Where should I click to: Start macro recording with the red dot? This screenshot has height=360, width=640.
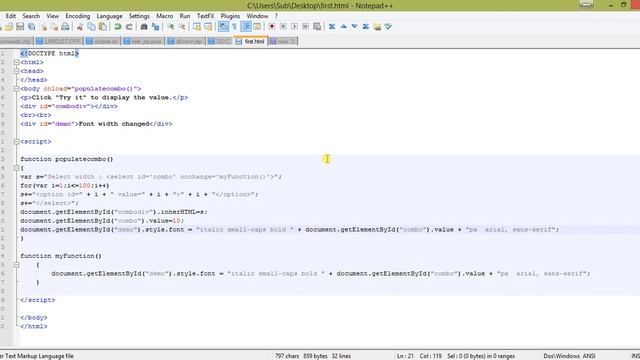[271, 27]
